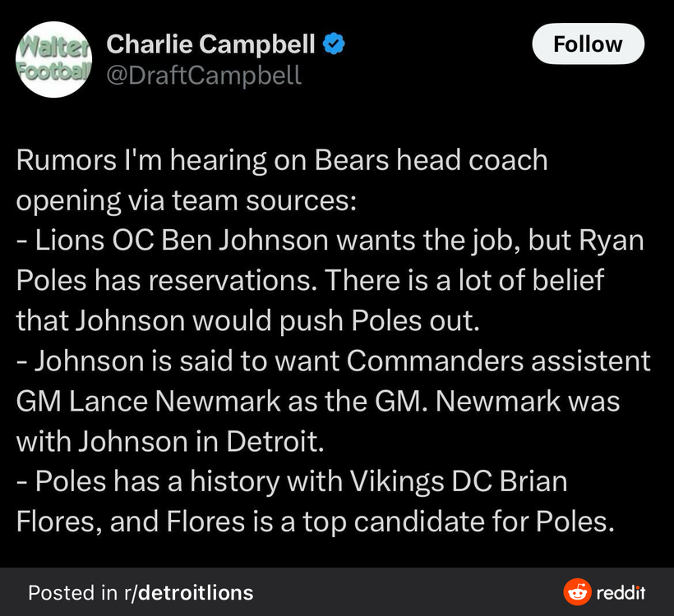
Task: Click the 'Posted in' footer label
Action: pos(72,593)
